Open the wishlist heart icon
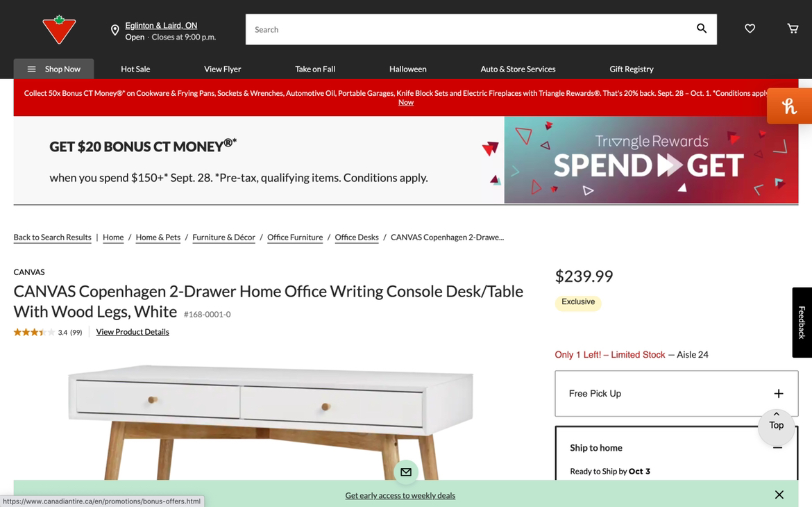Image resolution: width=812 pixels, height=507 pixels. [x=750, y=28]
